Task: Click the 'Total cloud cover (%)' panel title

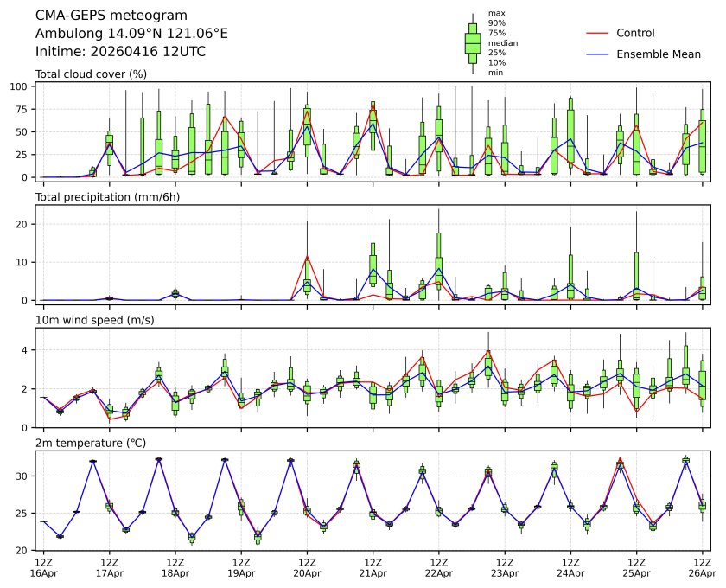Action: [x=90, y=74]
